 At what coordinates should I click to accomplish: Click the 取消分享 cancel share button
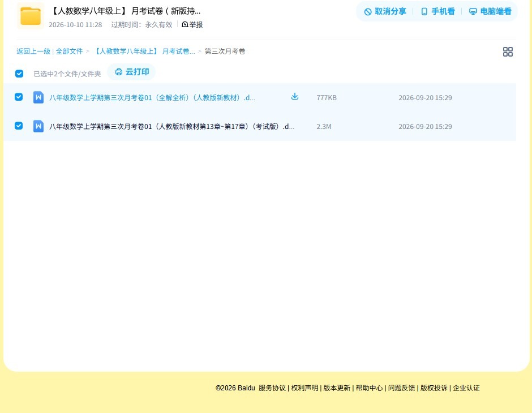[385, 11]
